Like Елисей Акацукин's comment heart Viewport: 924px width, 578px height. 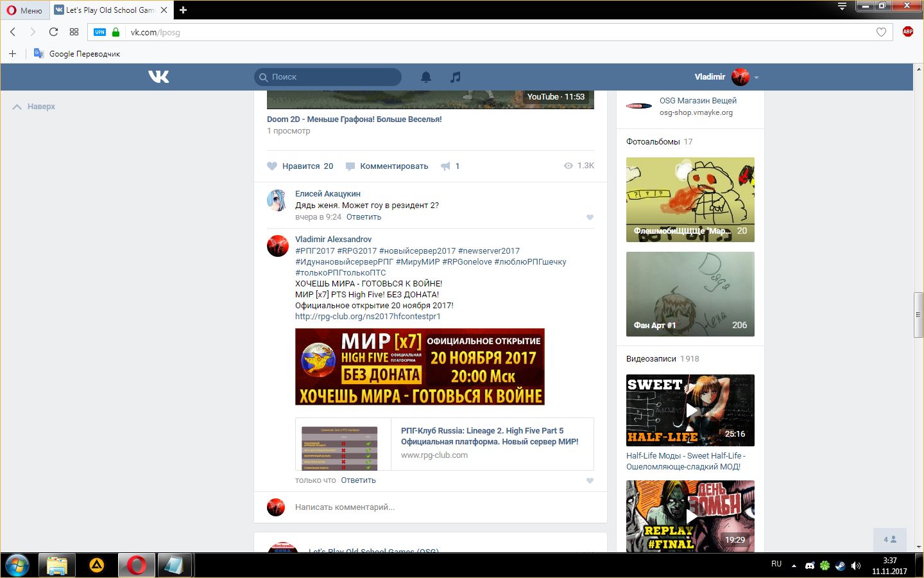coord(590,218)
